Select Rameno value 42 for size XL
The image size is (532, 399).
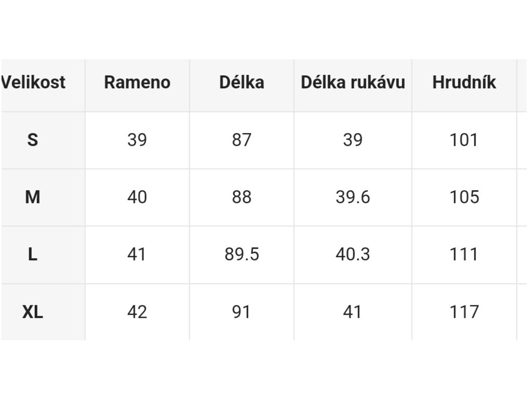137,312
